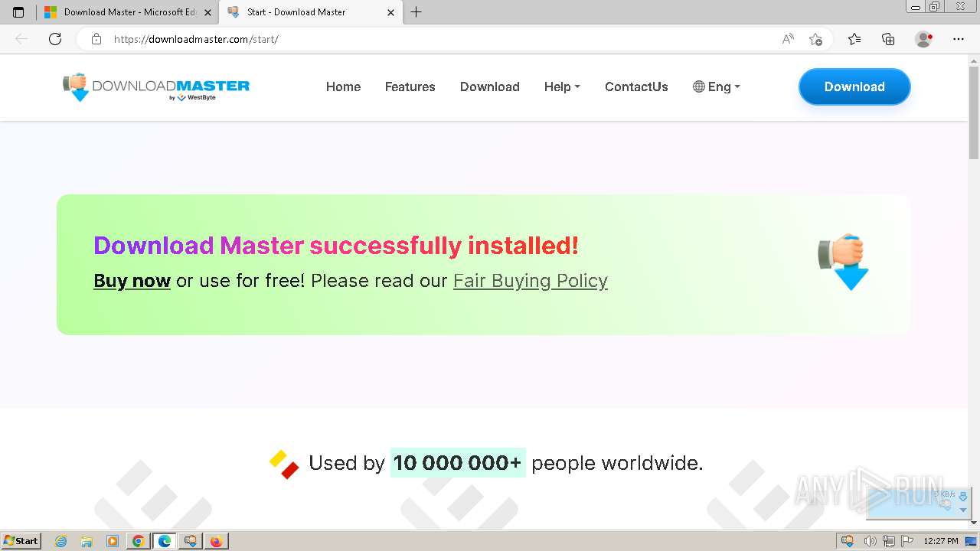Open the Edge tab actions menu icon

pos(18,12)
